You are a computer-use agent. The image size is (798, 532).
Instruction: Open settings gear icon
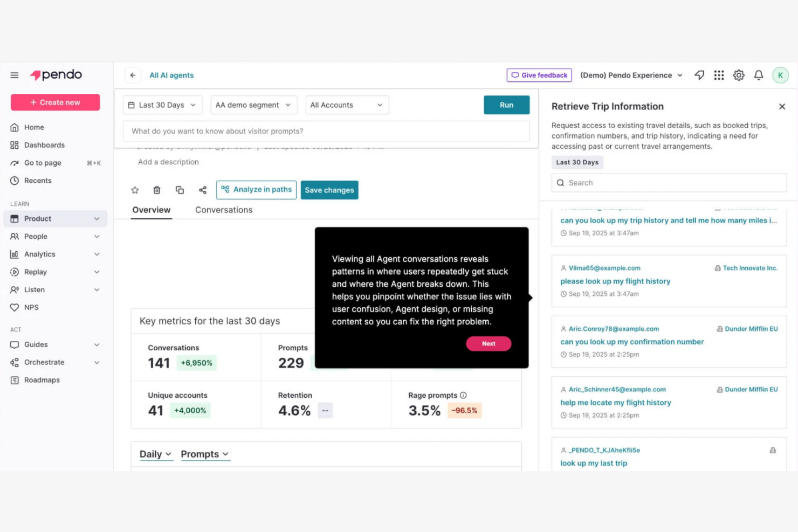tap(739, 75)
